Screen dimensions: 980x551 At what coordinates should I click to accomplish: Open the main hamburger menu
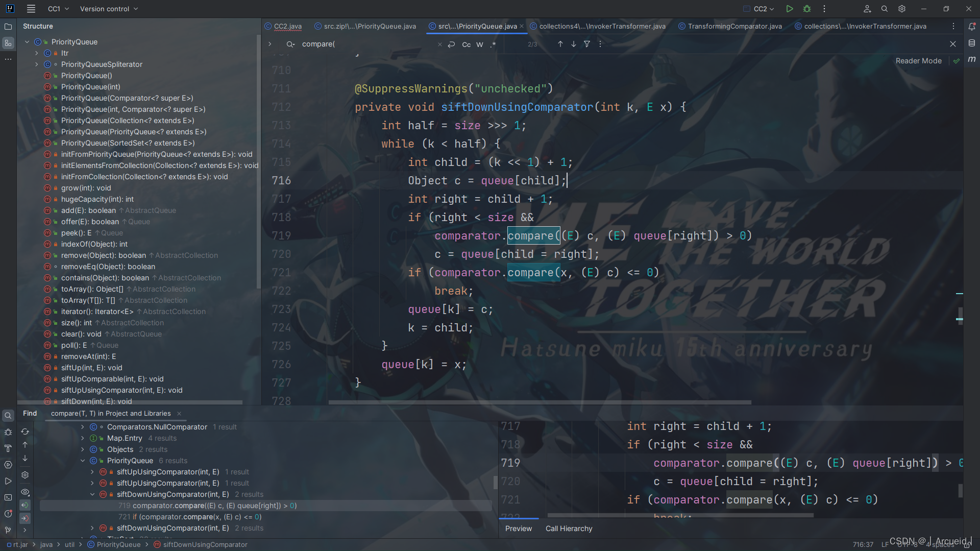click(31, 9)
